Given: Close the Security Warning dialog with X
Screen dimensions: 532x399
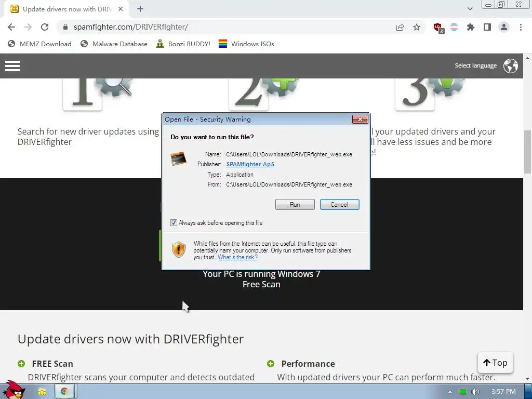Looking at the screenshot, I should point(360,119).
